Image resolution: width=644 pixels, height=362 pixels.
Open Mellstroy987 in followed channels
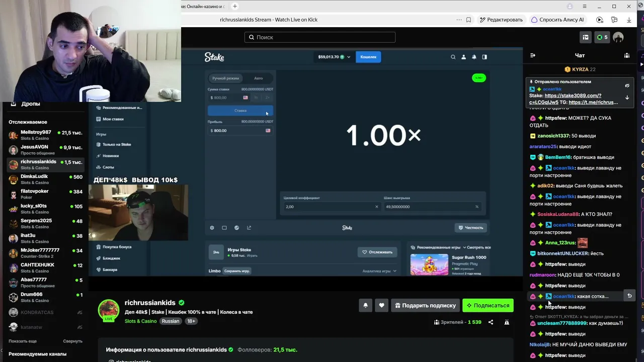[45, 135]
